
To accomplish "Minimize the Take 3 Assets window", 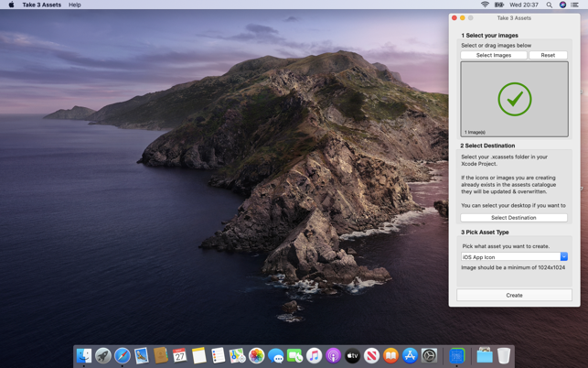I will [463, 18].
